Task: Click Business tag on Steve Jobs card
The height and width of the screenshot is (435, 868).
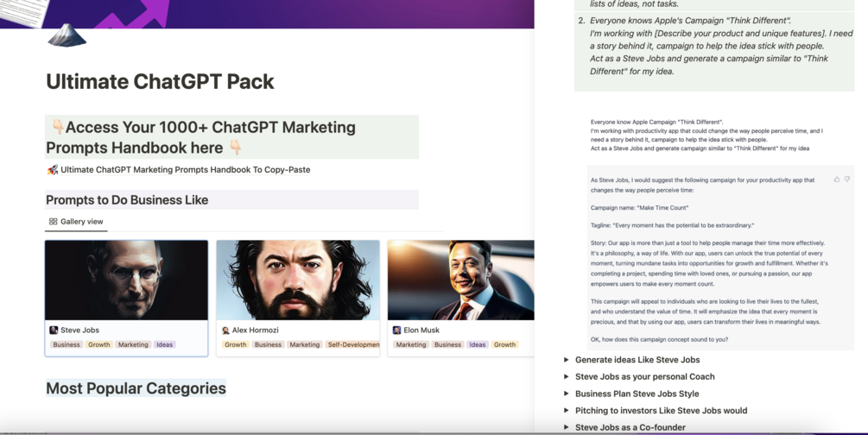Action: click(x=67, y=344)
